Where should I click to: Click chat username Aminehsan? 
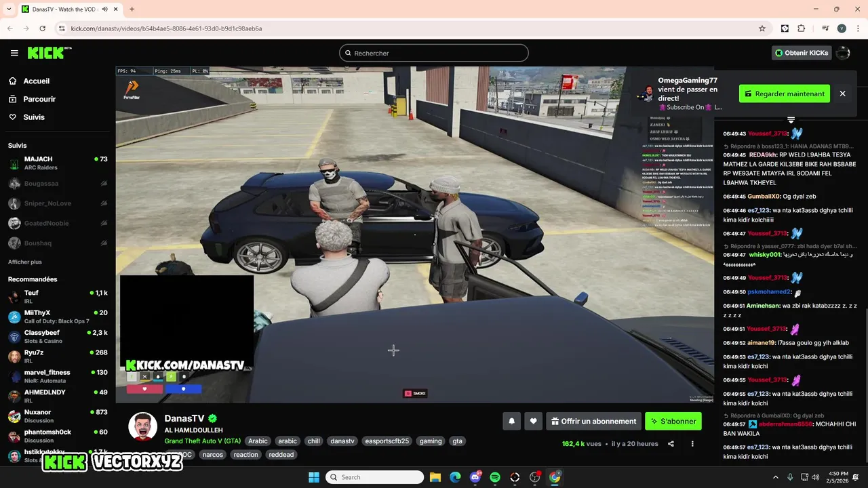763,306
